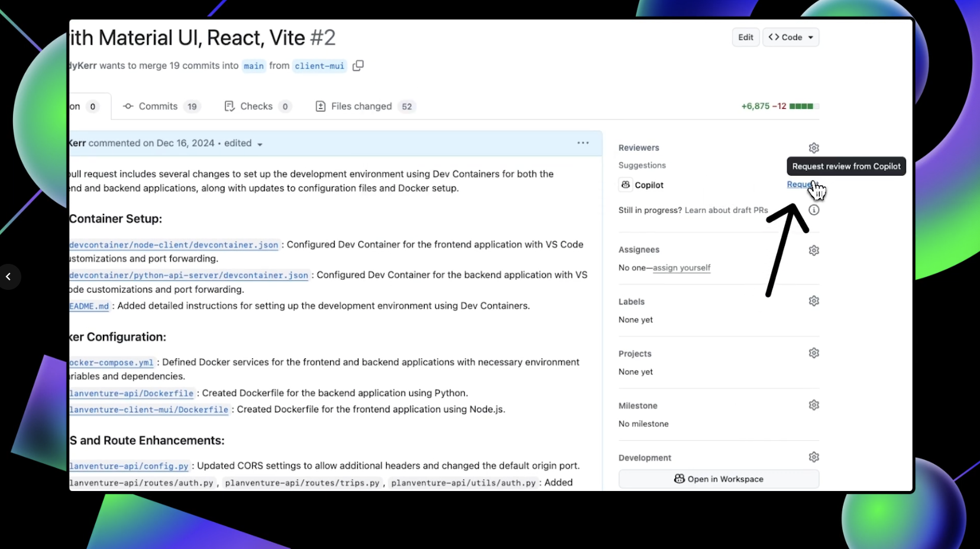Click the diff stat colored blocks
This screenshot has width=980, height=549.
[x=804, y=106]
